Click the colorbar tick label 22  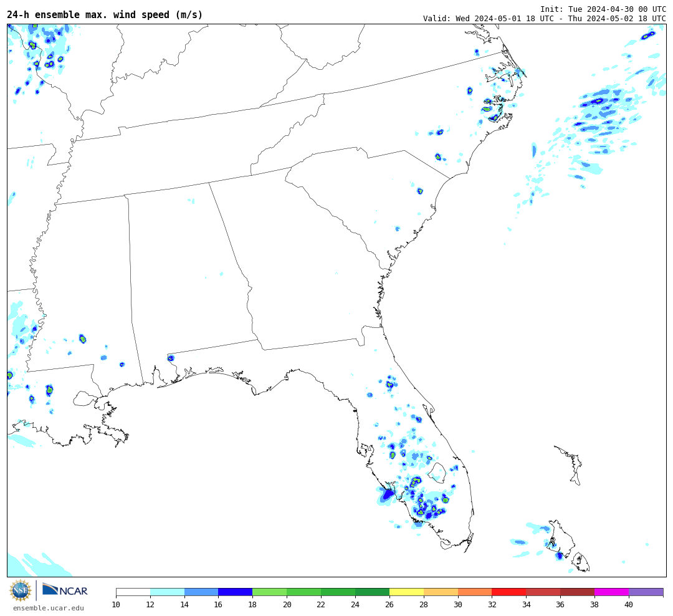pos(321,605)
